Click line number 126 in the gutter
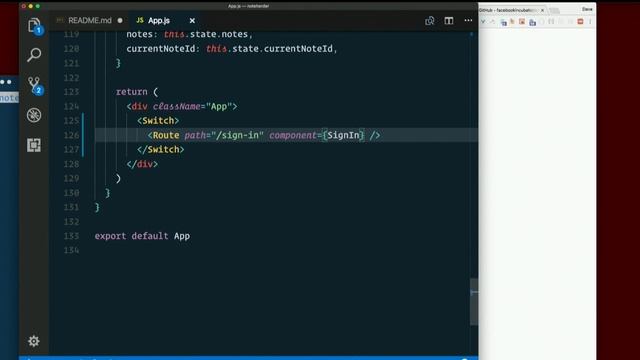The width and height of the screenshot is (640, 360). pos(71,135)
